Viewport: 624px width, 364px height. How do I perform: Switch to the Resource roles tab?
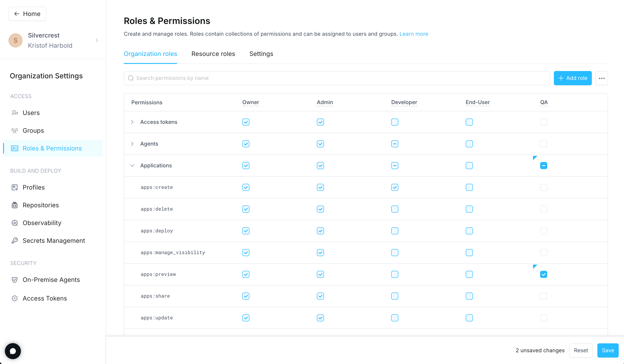point(213,54)
